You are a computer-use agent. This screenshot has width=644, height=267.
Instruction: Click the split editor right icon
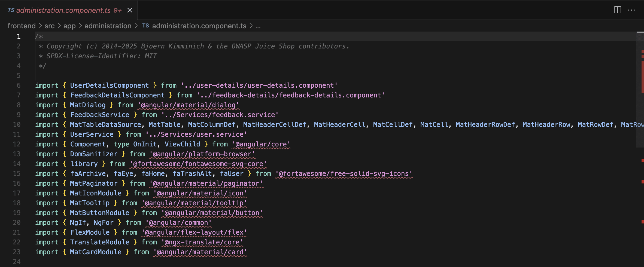[617, 10]
